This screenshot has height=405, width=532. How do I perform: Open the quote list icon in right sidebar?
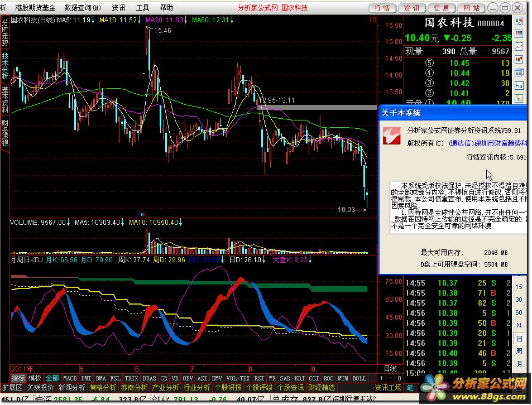pyautogui.click(x=519, y=21)
